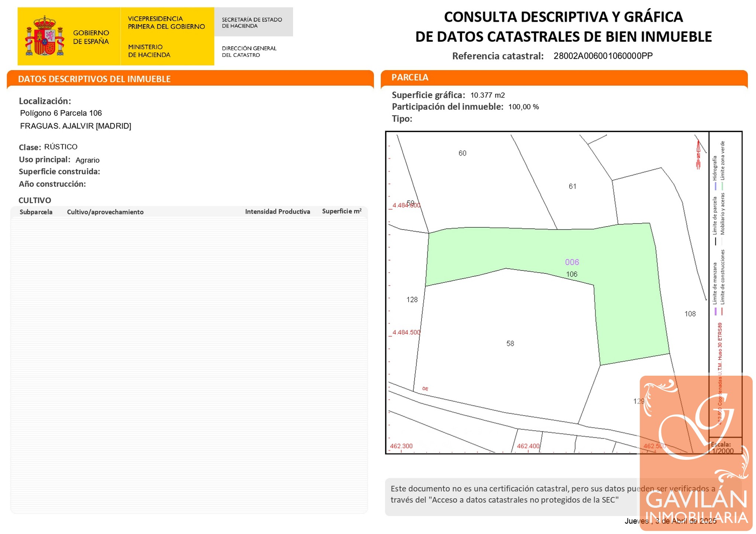
Task: Click the purple 006 polygon label
Action: (572, 262)
